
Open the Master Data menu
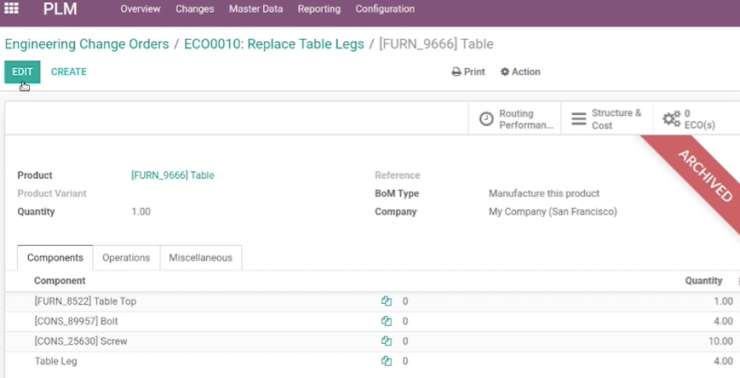(x=256, y=9)
